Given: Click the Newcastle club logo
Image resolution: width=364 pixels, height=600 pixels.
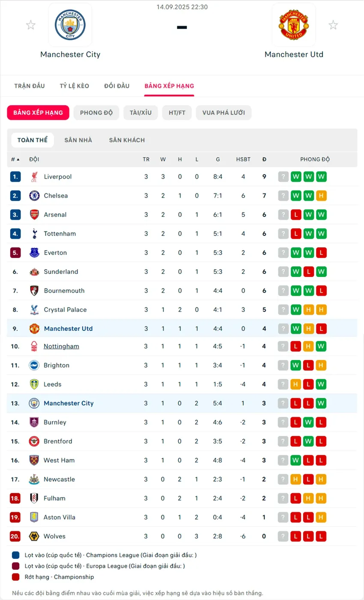Looking at the screenshot, I should (x=34, y=479).
